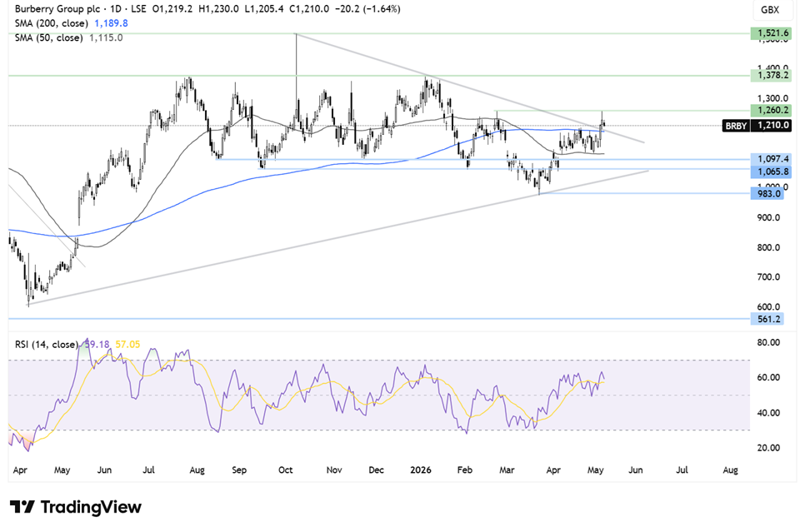This screenshot has height=532, width=805.
Task: Click the 1,189.8 SMA 200 value
Action: (111, 23)
